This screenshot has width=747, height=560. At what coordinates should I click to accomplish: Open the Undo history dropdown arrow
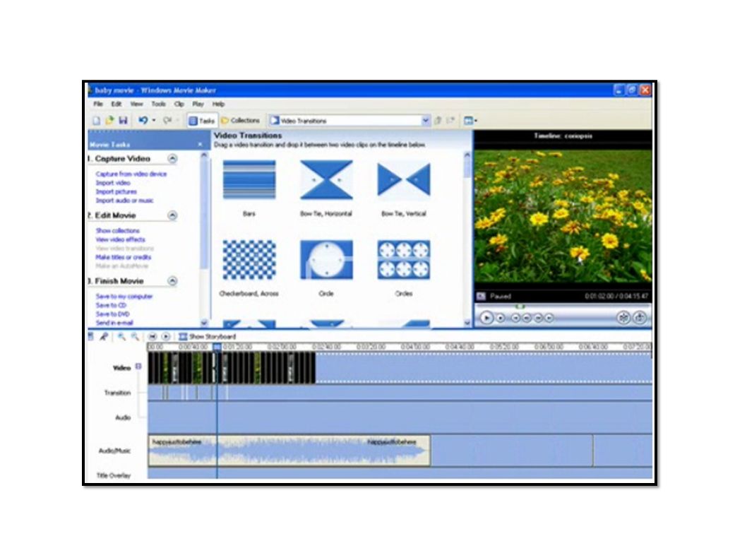point(153,121)
